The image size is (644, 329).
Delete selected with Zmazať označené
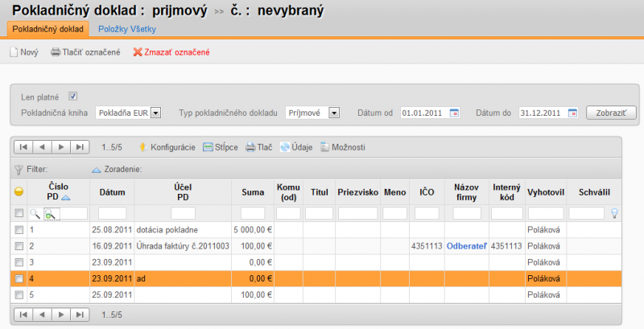(x=171, y=52)
